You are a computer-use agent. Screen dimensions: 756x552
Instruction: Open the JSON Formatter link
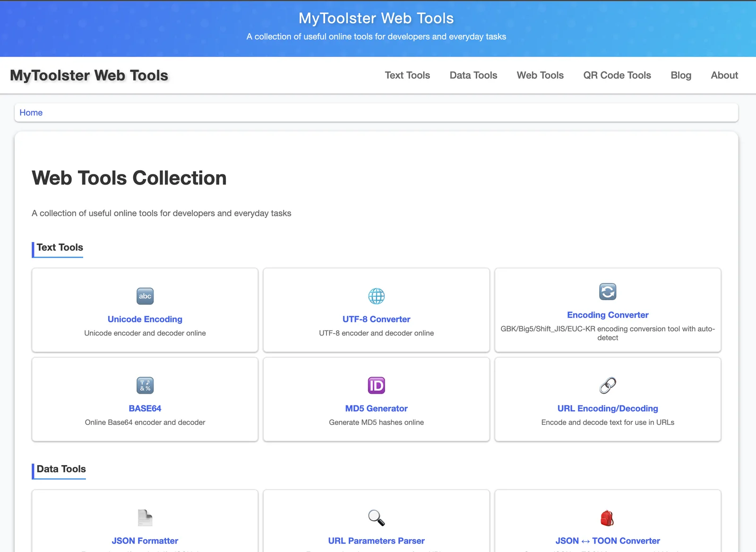(x=145, y=541)
